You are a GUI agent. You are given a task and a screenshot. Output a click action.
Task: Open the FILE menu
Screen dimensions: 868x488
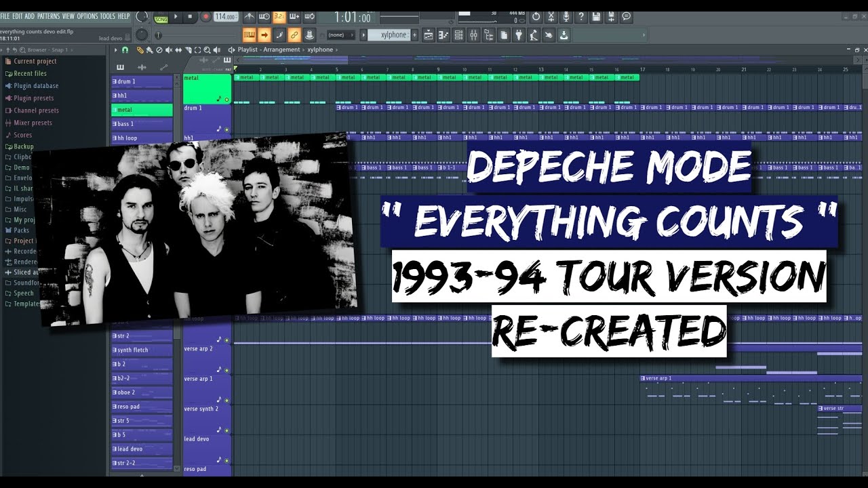tap(5, 16)
